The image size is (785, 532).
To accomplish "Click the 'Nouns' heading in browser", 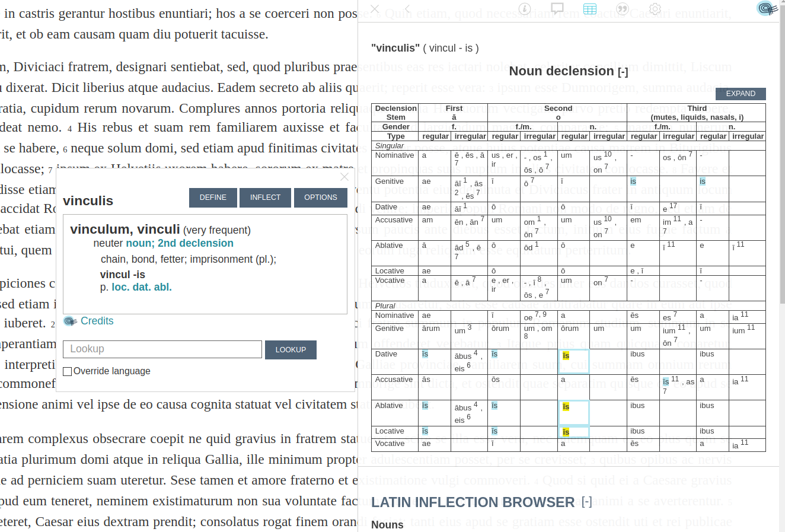I will 387,524.
